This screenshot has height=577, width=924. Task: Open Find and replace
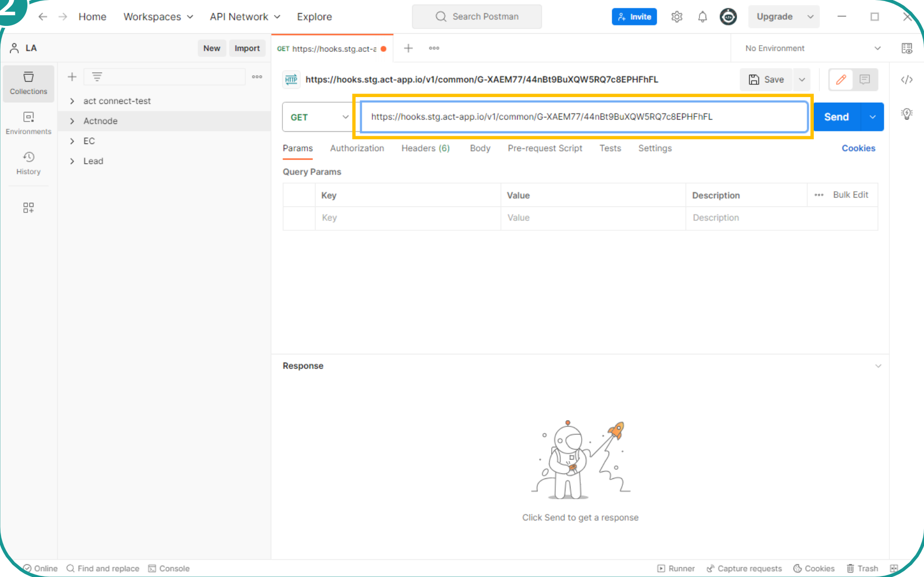(x=103, y=568)
